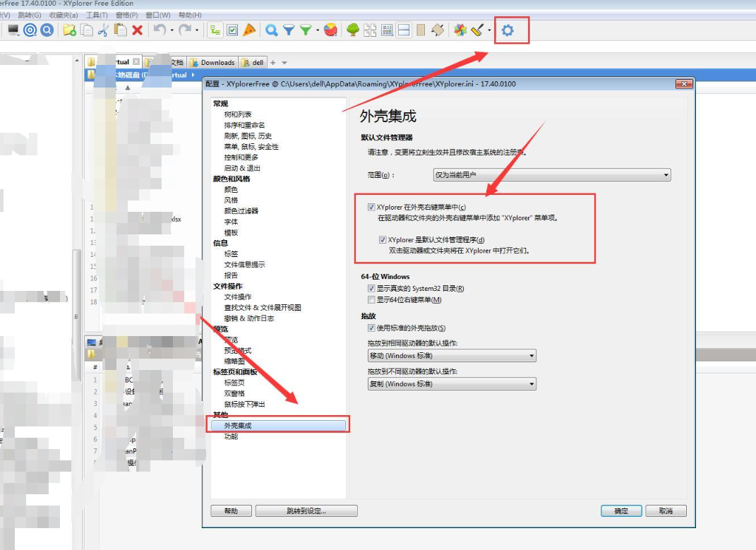
Task: Toggle "XYplorer 是默认文件管理程序" checkbox
Action: tap(383, 240)
